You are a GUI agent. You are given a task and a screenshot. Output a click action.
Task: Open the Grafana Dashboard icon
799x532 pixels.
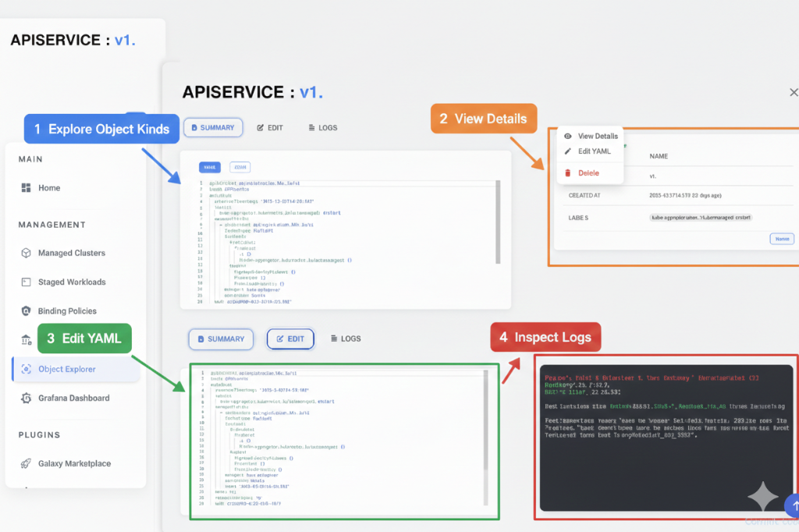pos(27,398)
